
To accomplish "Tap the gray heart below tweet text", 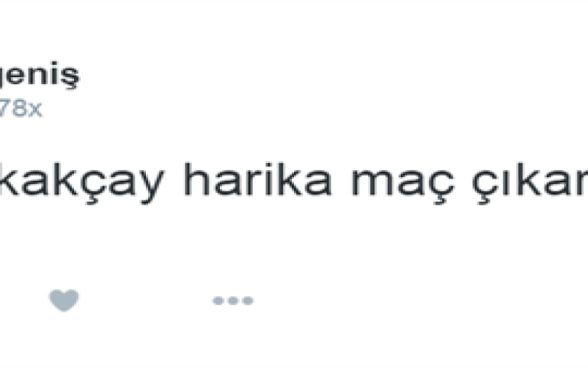I will coord(63,300).
